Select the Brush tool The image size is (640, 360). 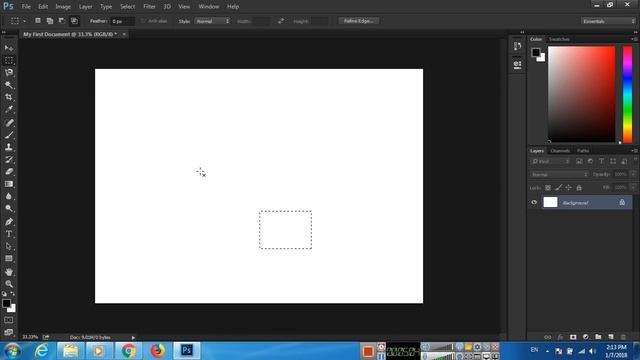[x=9, y=135]
